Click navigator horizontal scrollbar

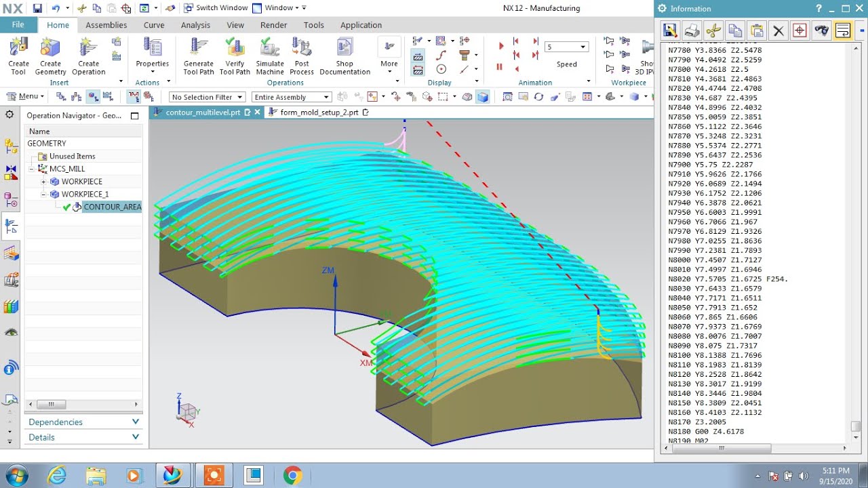click(52, 405)
